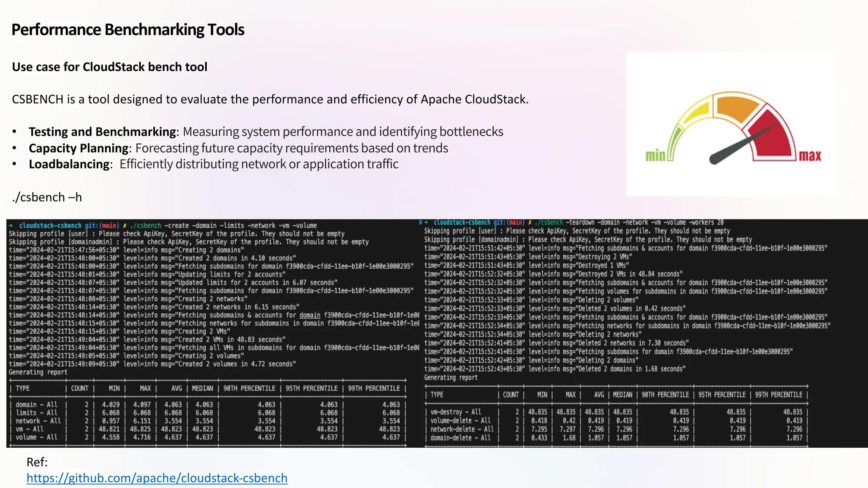Click 'Generating report' in left terminal

point(38,372)
